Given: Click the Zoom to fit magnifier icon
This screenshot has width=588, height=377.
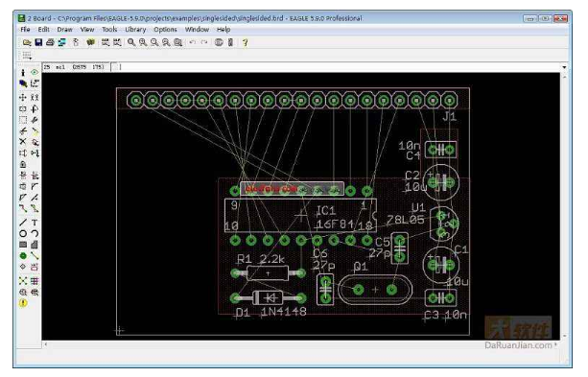Looking at the screenshot, I should 131,42.
